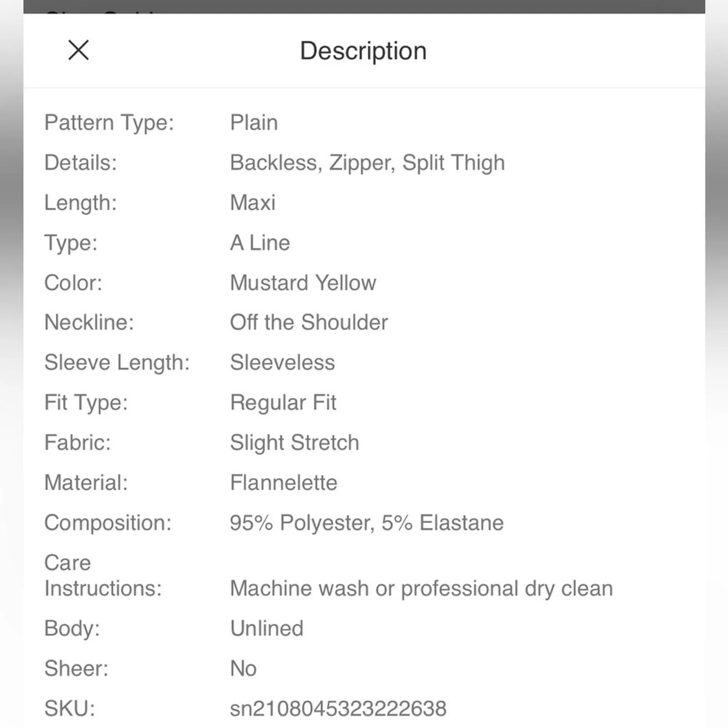This screenshot has width=728, height=728.
Task: Tap the Machine wash care instructions text
Action: click(421, 589)
